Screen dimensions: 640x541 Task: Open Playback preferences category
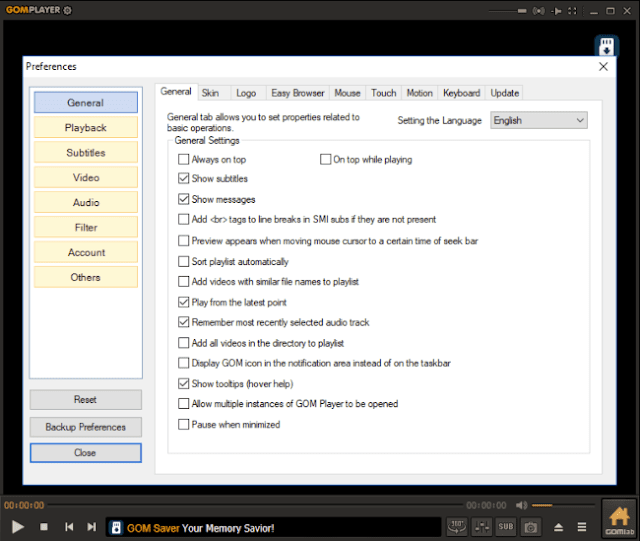[86, 128]
